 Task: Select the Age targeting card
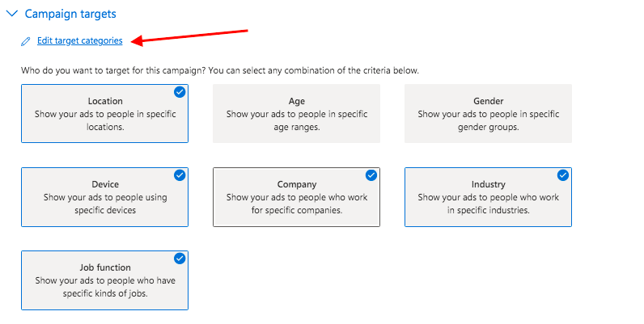(x=297, y=114)
